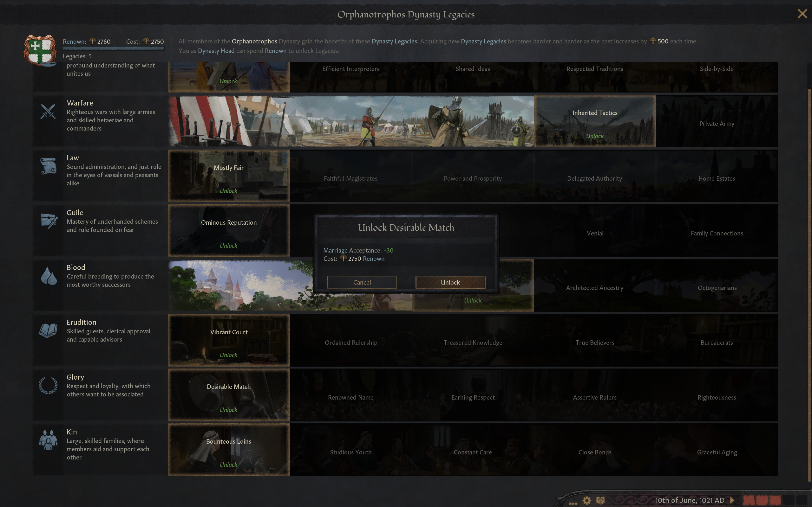Click the Erudition open book icon

pos(48,331)
